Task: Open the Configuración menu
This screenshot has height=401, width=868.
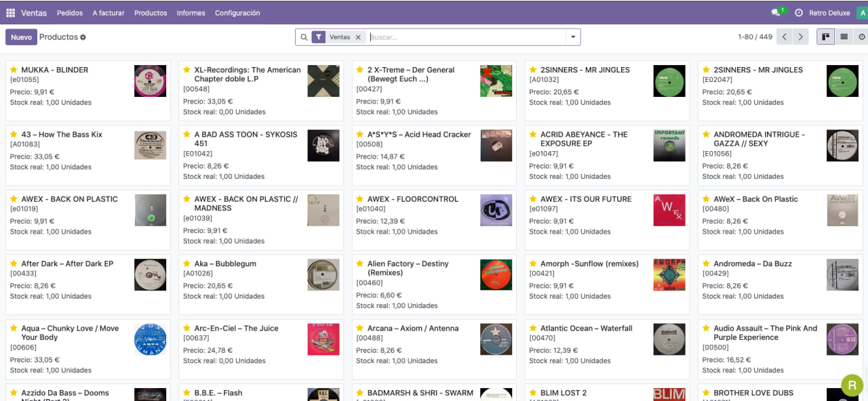Action: [237, 13]
